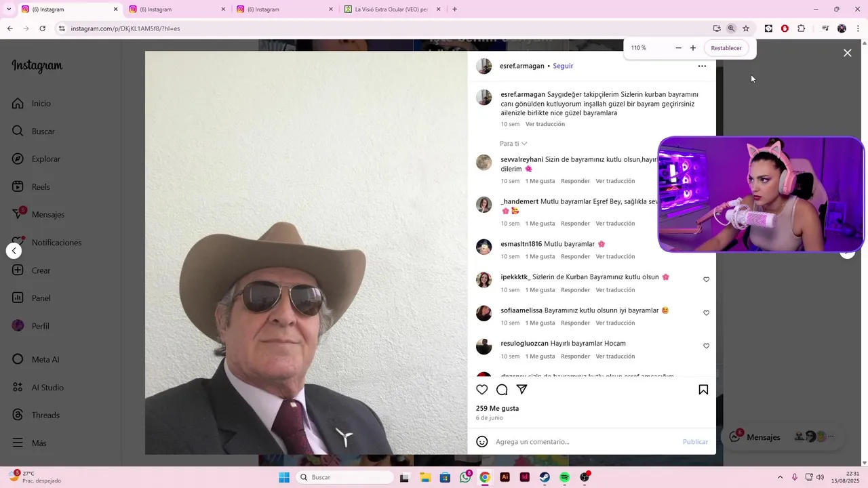Increase the zoom level with the plus button

[693, 48]
